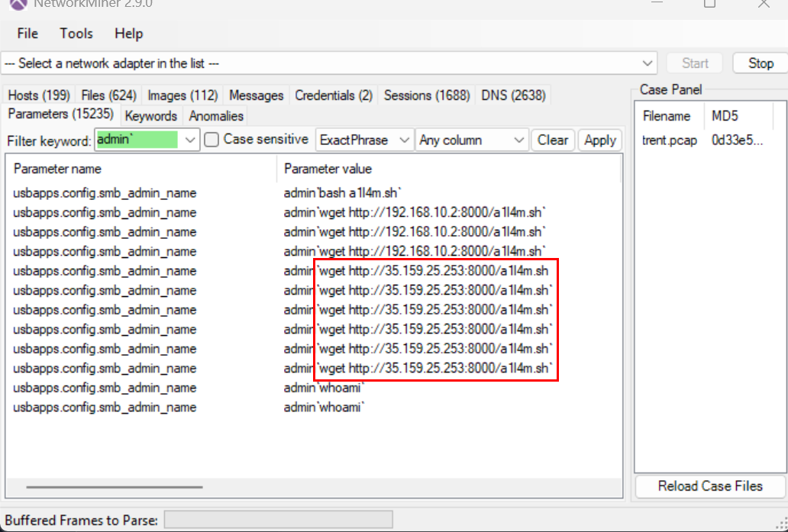788x532 pixels.
Task: Select trent.pcap in the Case Panel
Action: [x=670, y=140]
